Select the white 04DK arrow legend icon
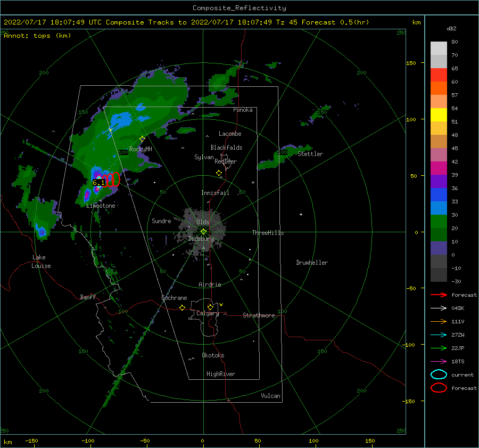The height and width of the screenshot is (448, 479). (439, 308)
